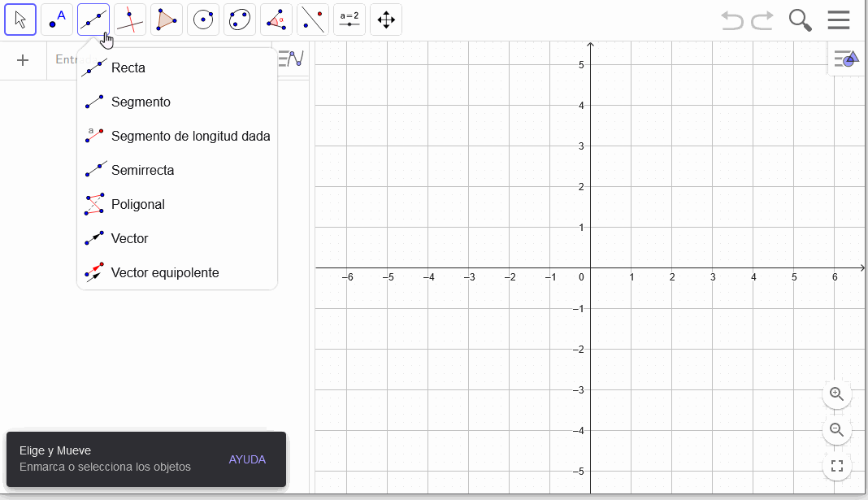This screenshot has height=500, width=868.
Task: Select the Circle with Center tool
Action: click(203, 20)
